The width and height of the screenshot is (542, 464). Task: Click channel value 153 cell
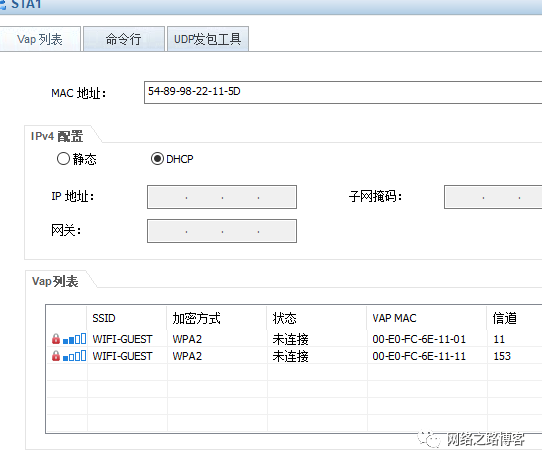(x=502, y=356)
